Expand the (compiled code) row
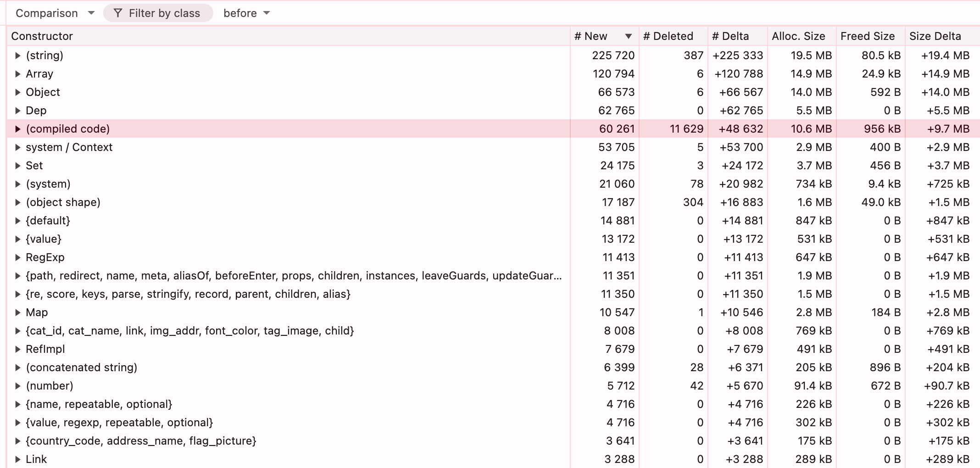980x468 pixels. (17, 129)
